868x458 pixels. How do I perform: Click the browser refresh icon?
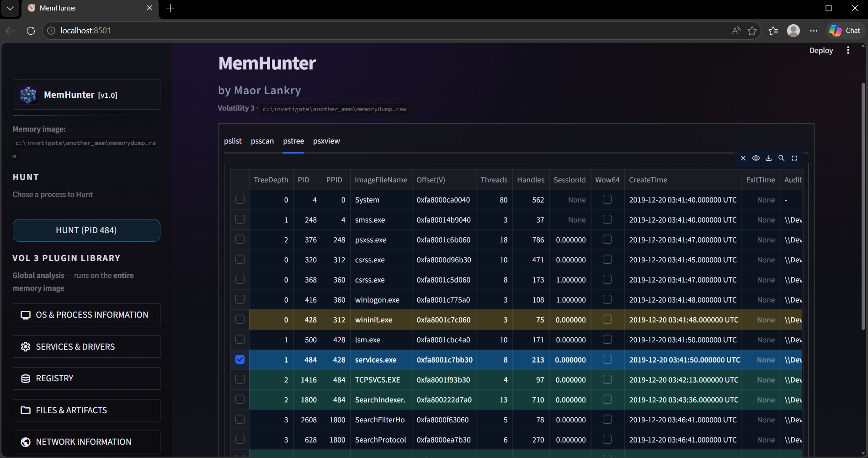coord(31,31)
